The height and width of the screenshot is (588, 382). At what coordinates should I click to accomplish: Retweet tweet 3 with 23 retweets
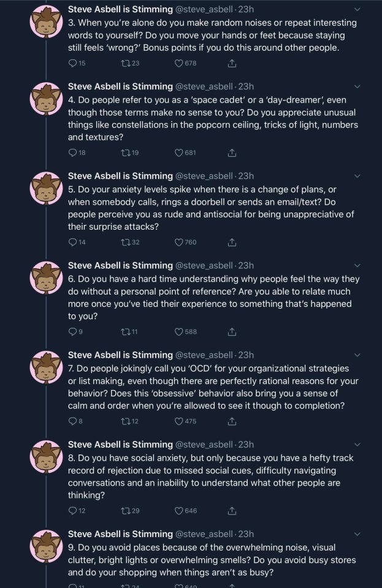point(125,63)
